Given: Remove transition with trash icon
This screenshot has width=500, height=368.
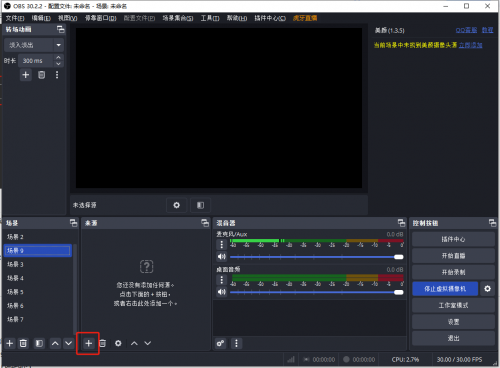Looking at the screenshot, I should coord(41,75).
